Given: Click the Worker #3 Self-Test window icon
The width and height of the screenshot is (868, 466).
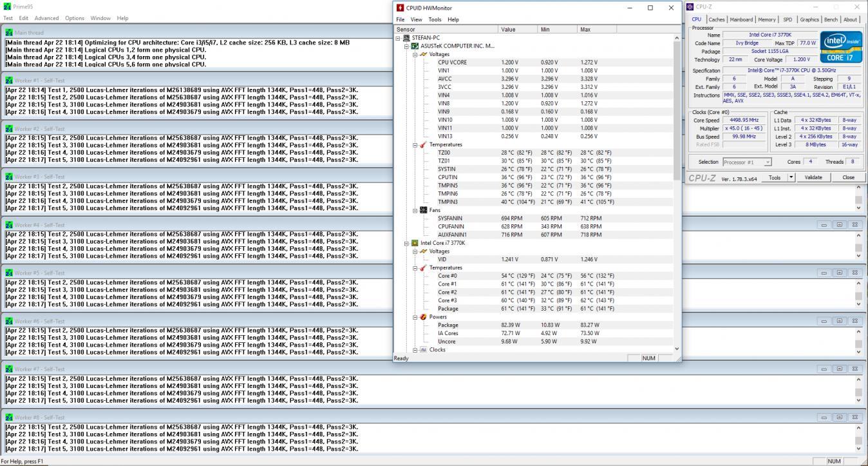Looking at the screenshot, I should coord(9,177).
